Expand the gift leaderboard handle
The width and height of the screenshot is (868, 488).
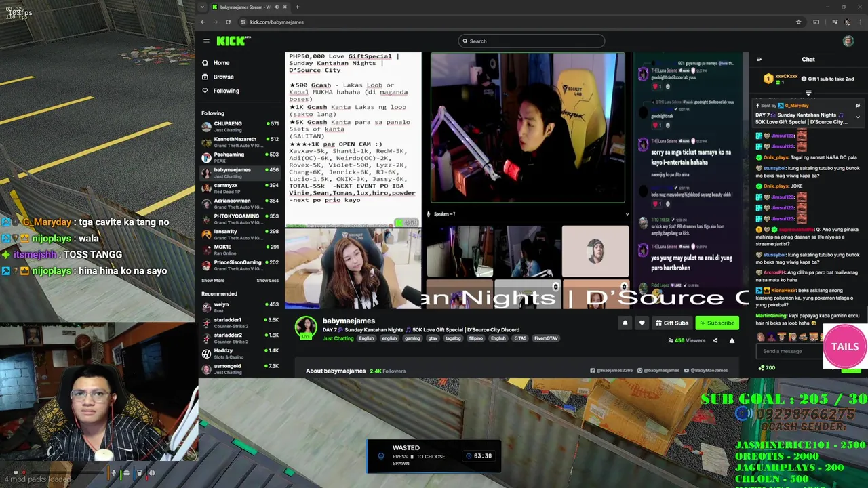coord(808,93)
